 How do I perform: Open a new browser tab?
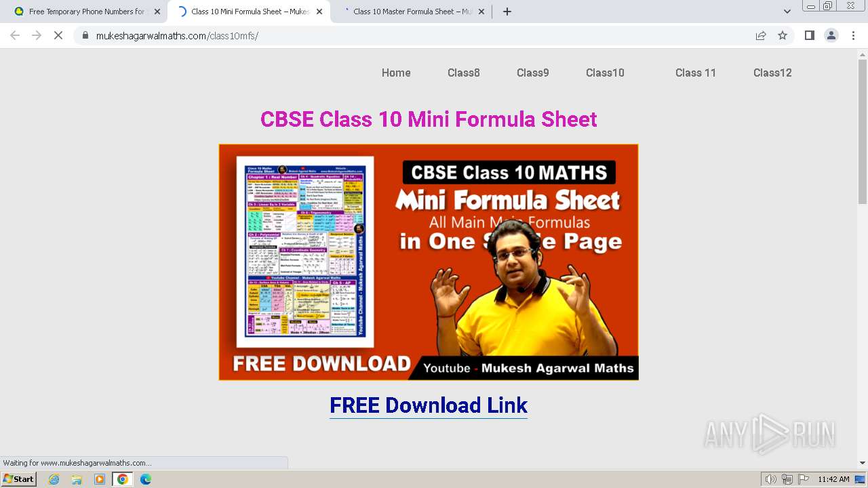pyautogui.click(x=507, y=12)
